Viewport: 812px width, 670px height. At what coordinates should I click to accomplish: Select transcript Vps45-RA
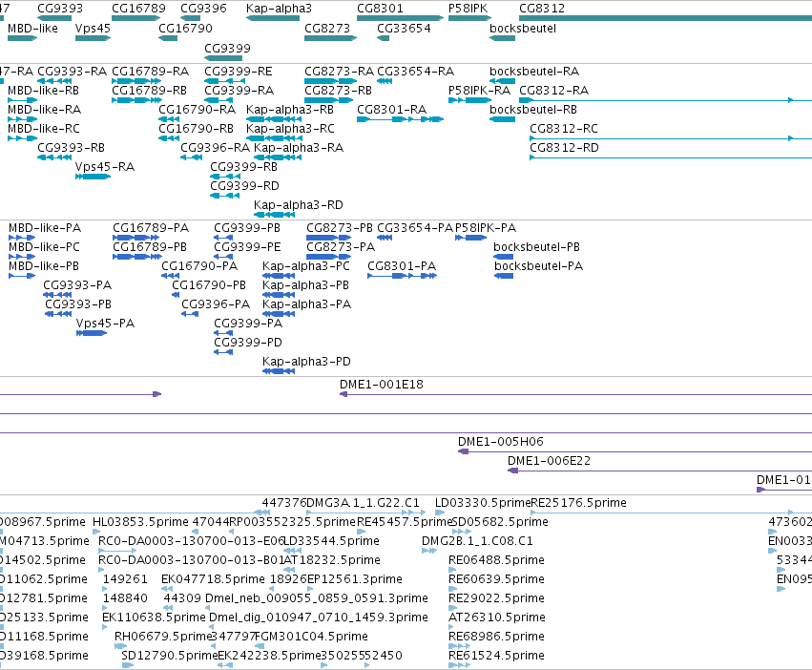105,166
